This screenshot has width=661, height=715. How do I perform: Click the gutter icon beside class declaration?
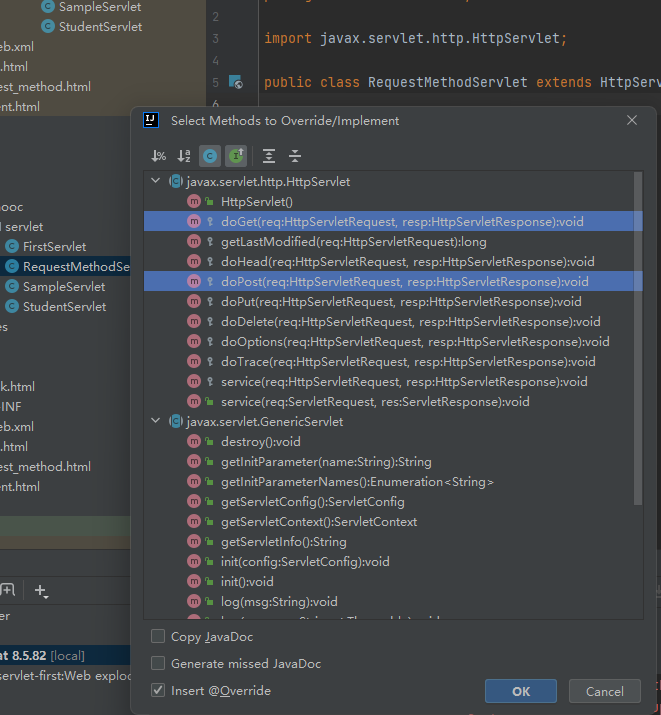(x=235, y=82)
